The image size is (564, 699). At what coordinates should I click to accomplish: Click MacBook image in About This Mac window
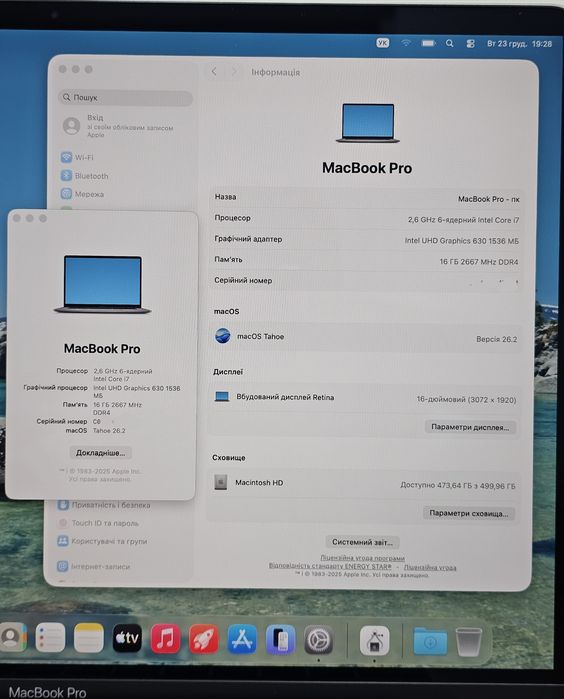click(x=103, y=284)
